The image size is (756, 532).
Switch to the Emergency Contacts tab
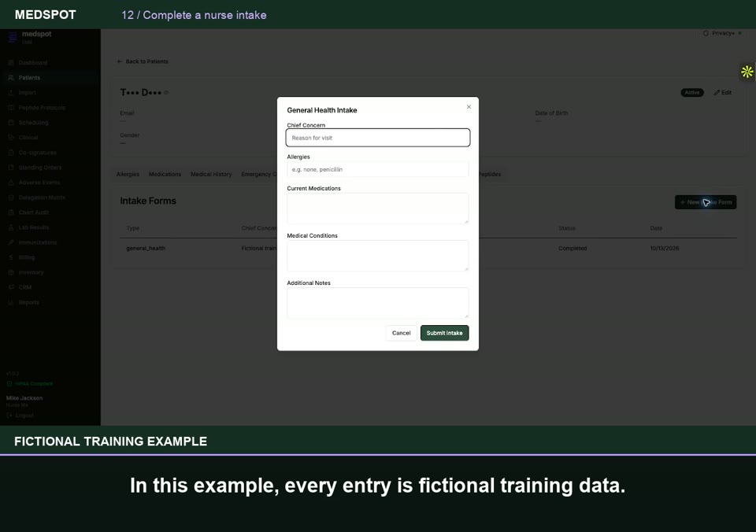(x=259, y=175)
